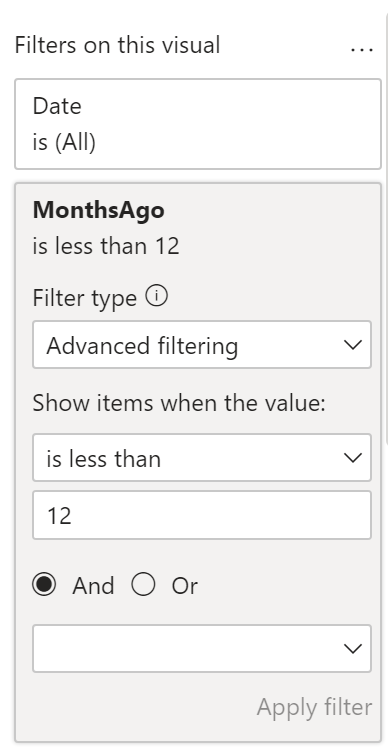Open the 'is less than' condition dropdown
Viewport: 388px width, 751px height.
pyautogui.click(x=202, y=458)
